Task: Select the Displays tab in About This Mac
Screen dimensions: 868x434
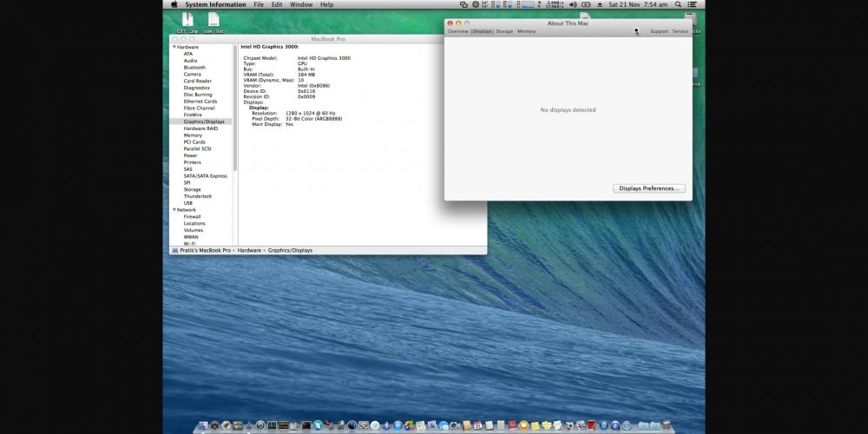Action: [x=482, y=31]
